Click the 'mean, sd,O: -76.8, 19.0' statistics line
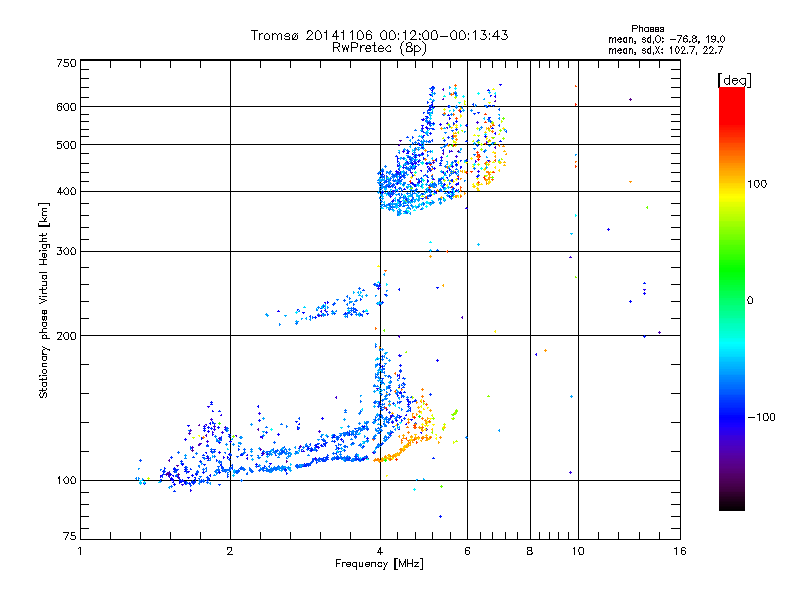 click(x=666, y=39)
